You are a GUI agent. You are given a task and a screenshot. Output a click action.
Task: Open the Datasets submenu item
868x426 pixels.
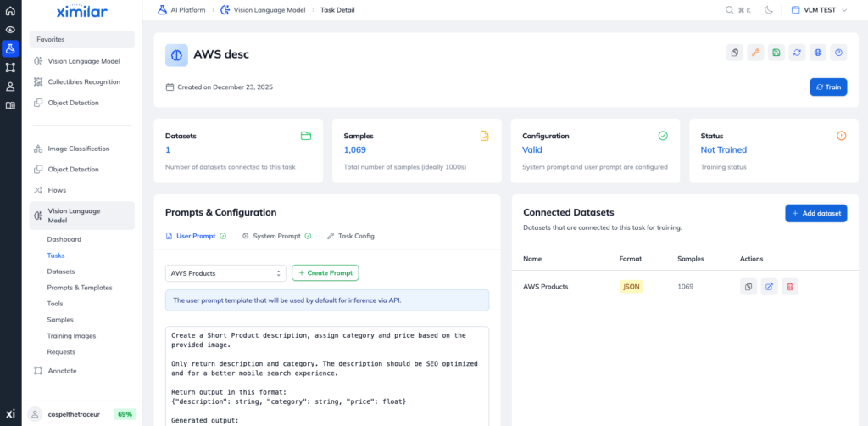[x=61, y=272]
